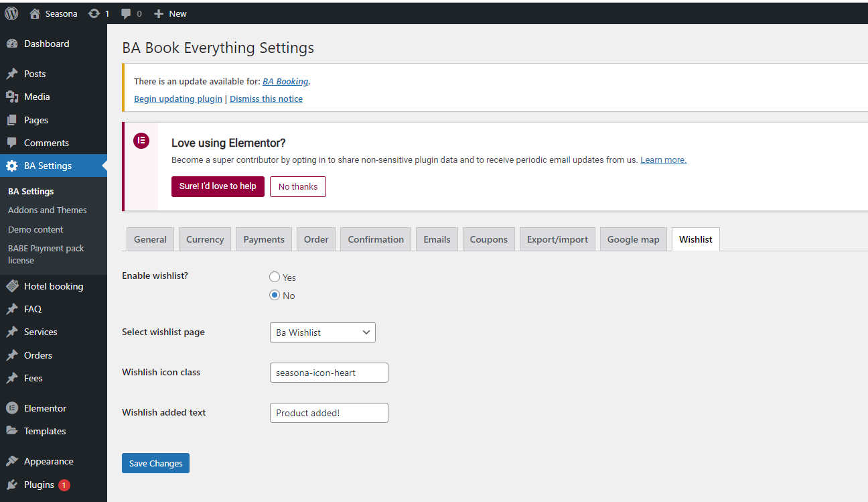
Task: Click Begin updating plugin link
Action: [x=178, y=99]
